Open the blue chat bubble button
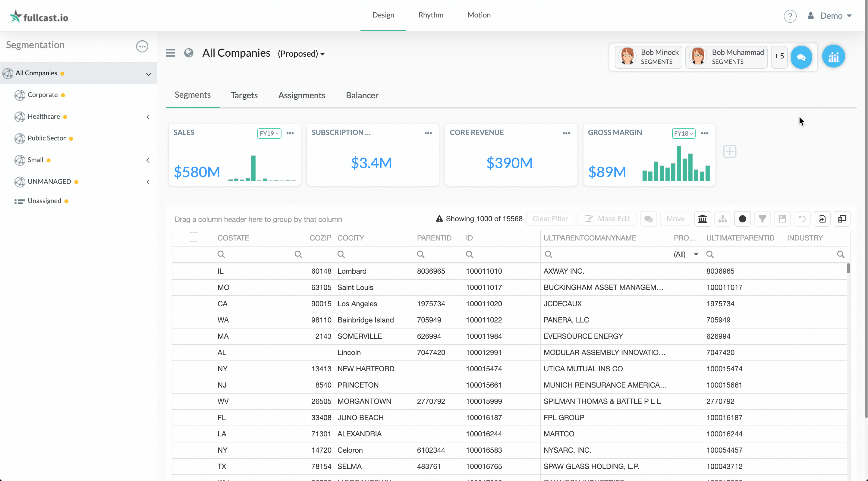Image resolution: width=868 pixels, height=481 pixels. [x=801, y=57]
